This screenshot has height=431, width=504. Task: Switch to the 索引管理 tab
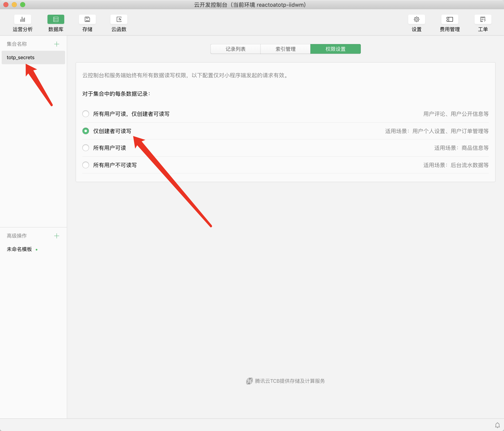coord(286,49)
